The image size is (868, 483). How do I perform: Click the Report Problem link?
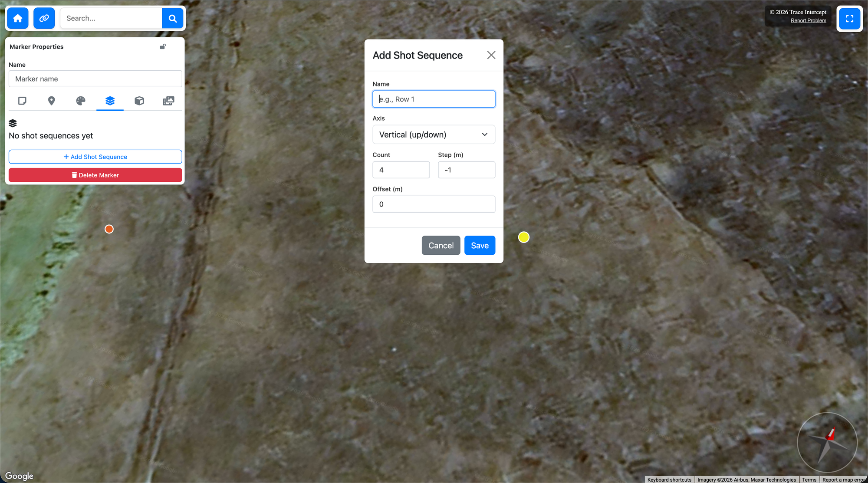[808, 20]
